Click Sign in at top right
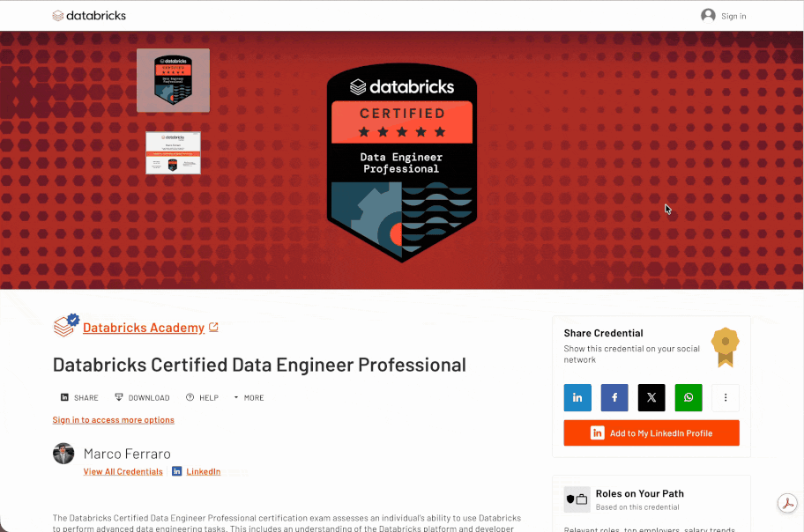 pos(733,17)
